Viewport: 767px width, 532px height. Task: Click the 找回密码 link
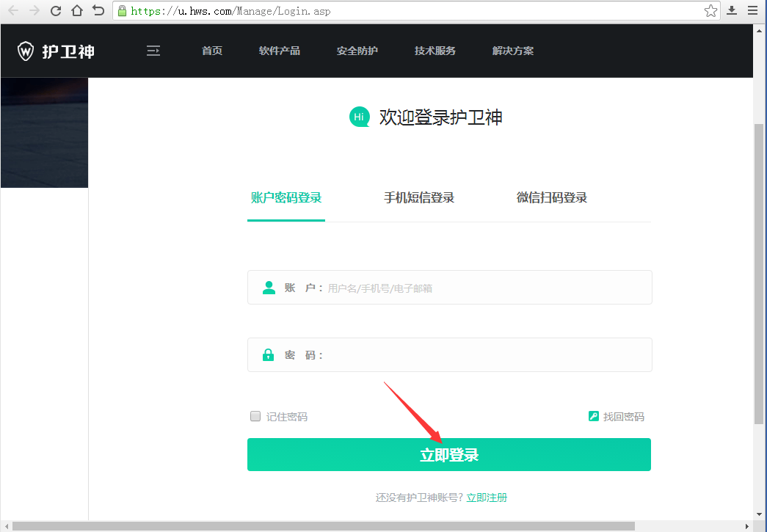pos(623,417)
